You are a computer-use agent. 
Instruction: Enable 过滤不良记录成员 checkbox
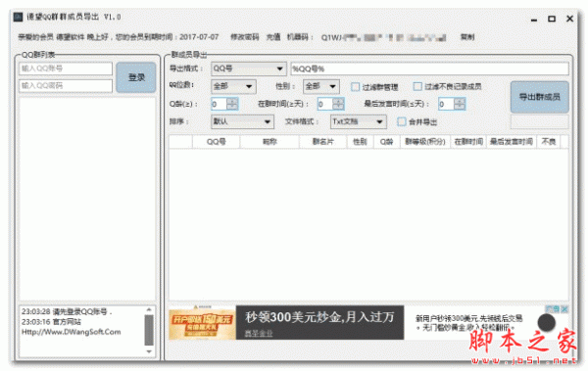(x=417, y=86)
